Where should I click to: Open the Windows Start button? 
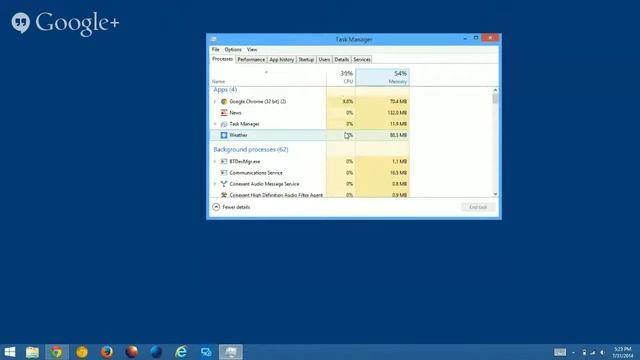click(x=10, y=352)
